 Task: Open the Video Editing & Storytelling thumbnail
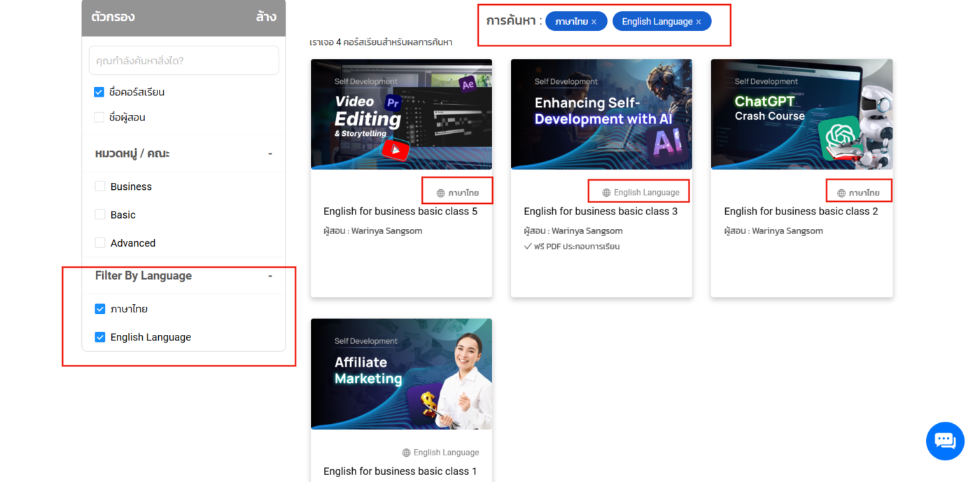click(x=401, y=114)
